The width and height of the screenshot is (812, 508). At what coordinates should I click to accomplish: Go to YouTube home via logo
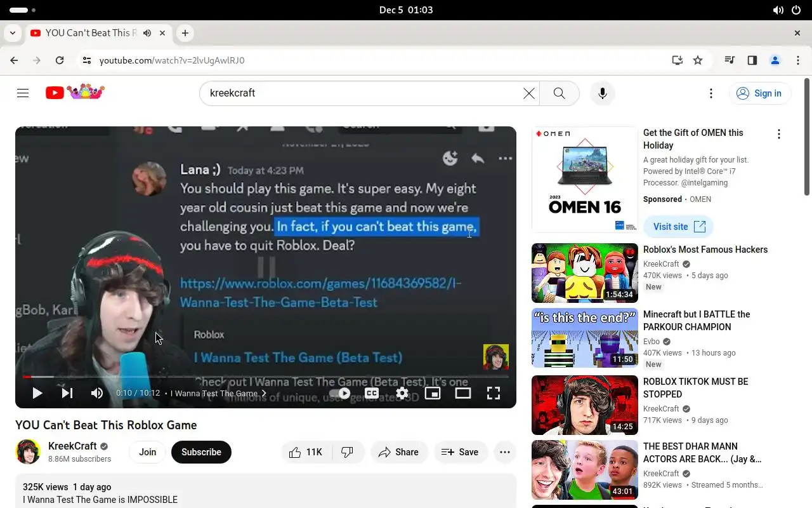pos(75,93)
